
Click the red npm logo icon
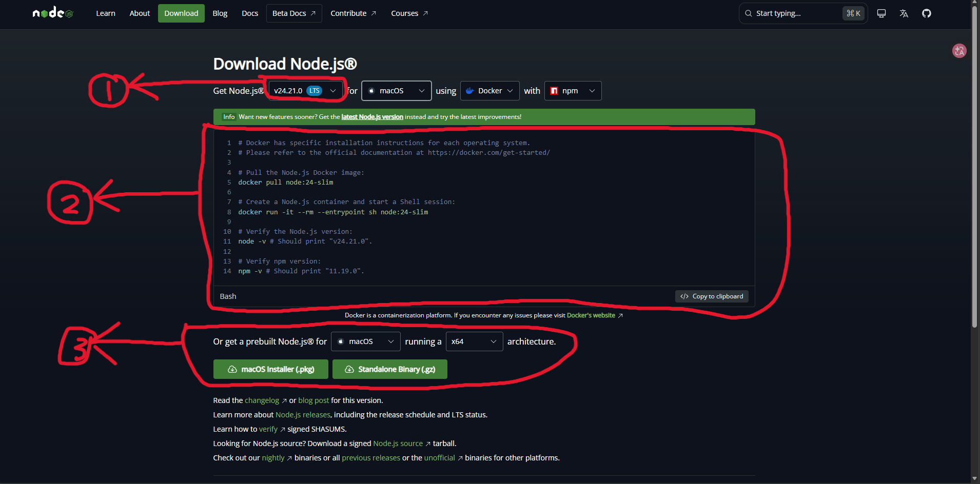click(x=554, y=91)
